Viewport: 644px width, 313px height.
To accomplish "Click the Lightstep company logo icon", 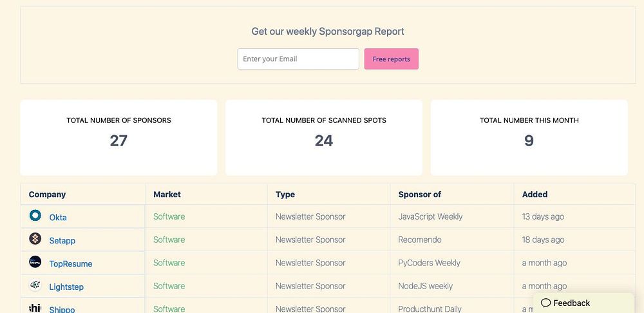I will (35, 285).
